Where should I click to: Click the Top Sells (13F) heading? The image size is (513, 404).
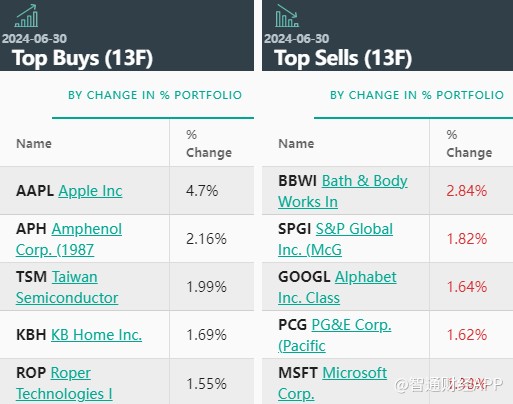click(x=343, y=58)
